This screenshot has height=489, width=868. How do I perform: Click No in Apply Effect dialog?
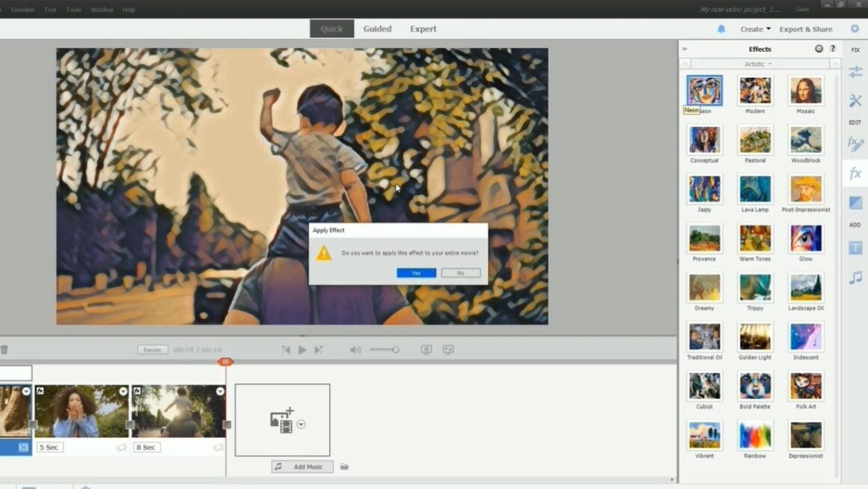tap(461, 273)
